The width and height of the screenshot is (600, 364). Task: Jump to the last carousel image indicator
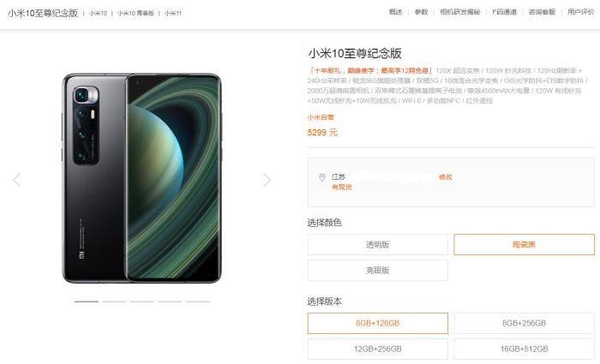(x=197, y=301)
